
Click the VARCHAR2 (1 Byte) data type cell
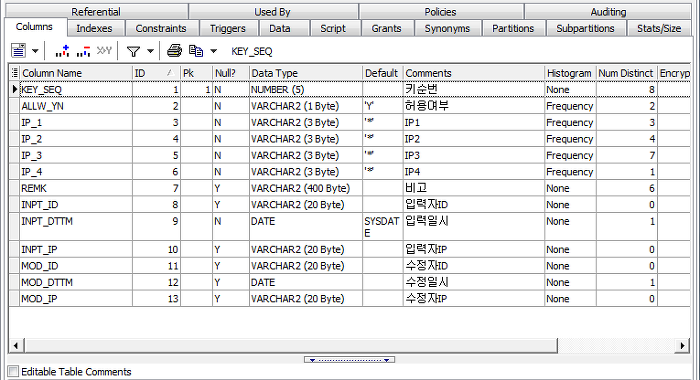(306, 106)
